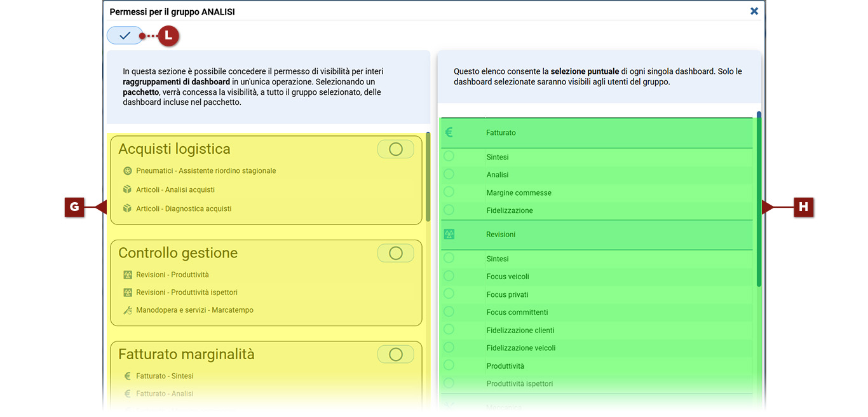The height and width of the screenshot is (417, 868).
Task: Toggle the Acquisti logistica package switch
Action: point(396,149)
